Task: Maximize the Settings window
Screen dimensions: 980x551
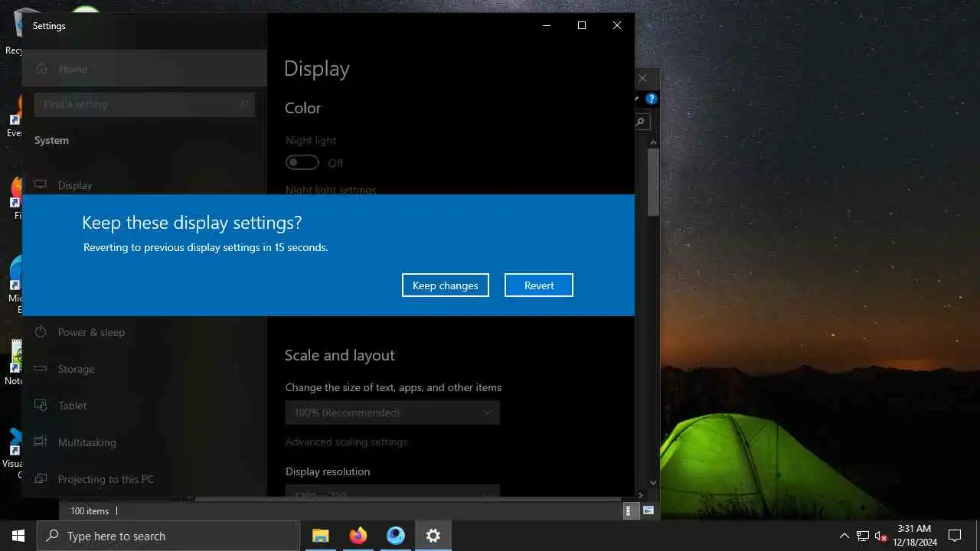Action: point(582,25)
